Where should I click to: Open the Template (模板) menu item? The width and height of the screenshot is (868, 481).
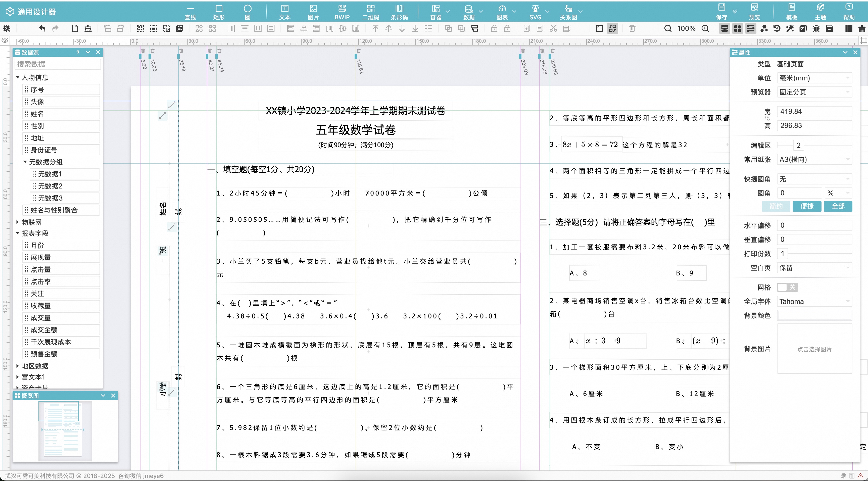click(x=792, y=12)
